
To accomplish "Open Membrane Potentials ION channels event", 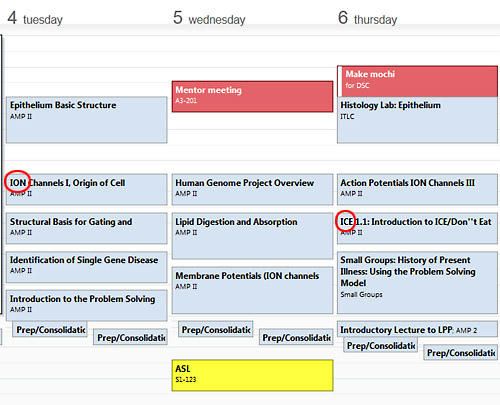I will [x=252, y=290].
